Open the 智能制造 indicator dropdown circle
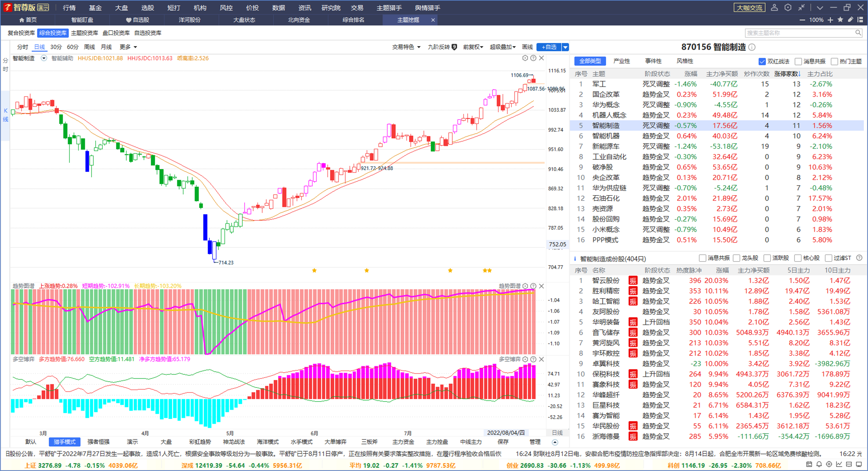 (x=44, y=58)
